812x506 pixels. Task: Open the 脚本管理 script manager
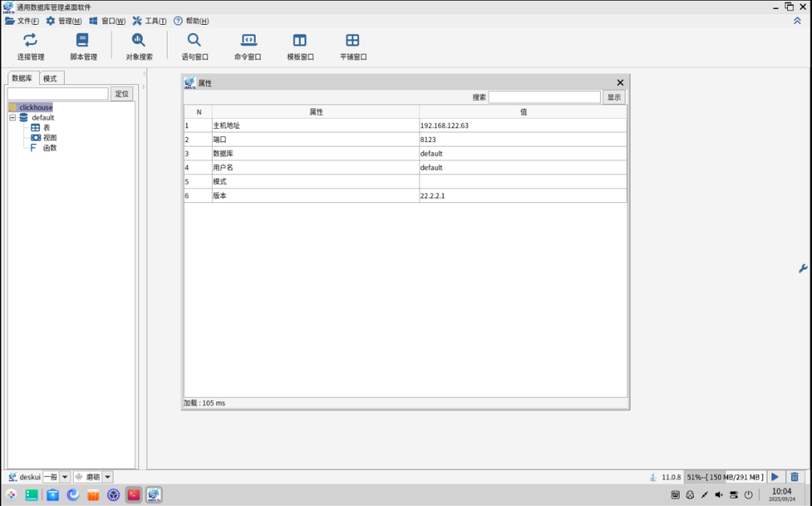point(83,47)
